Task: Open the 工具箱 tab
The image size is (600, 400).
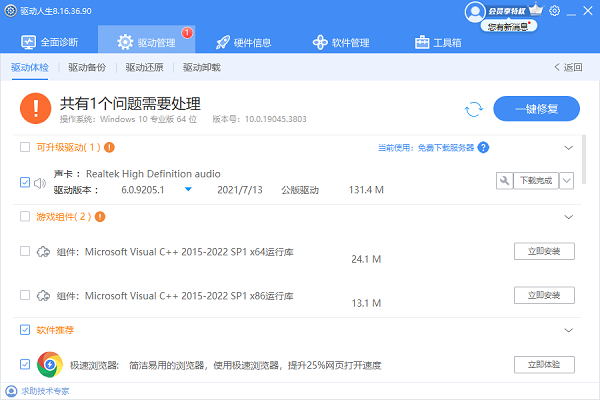Action: point(438,42)
